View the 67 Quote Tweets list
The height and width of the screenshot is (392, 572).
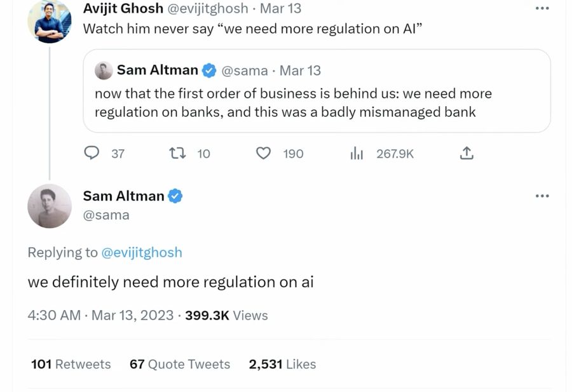click(x=179, y=364)
